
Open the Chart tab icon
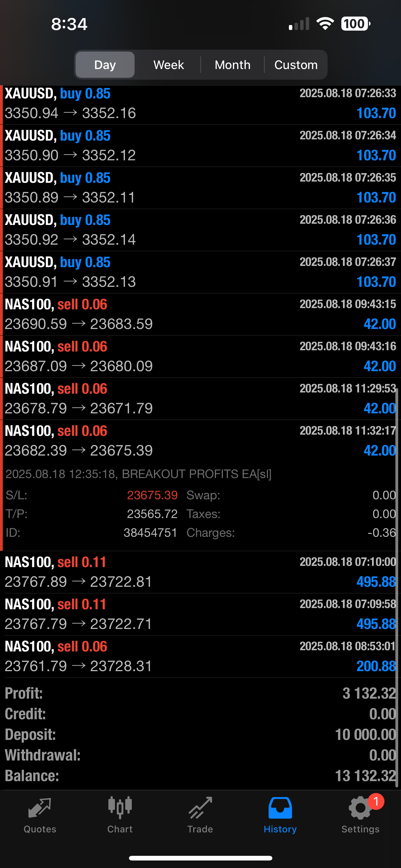pos(120,808)
